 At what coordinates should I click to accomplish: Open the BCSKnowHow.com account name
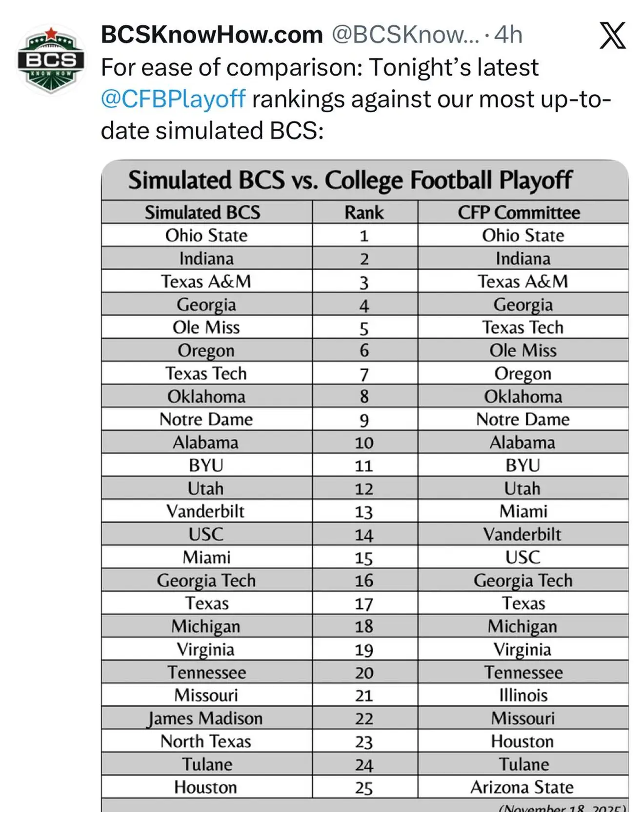(212, 35)
